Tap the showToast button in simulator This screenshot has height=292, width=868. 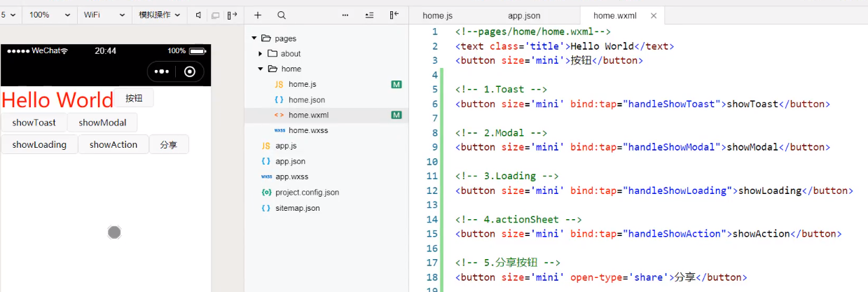(34, 123)
